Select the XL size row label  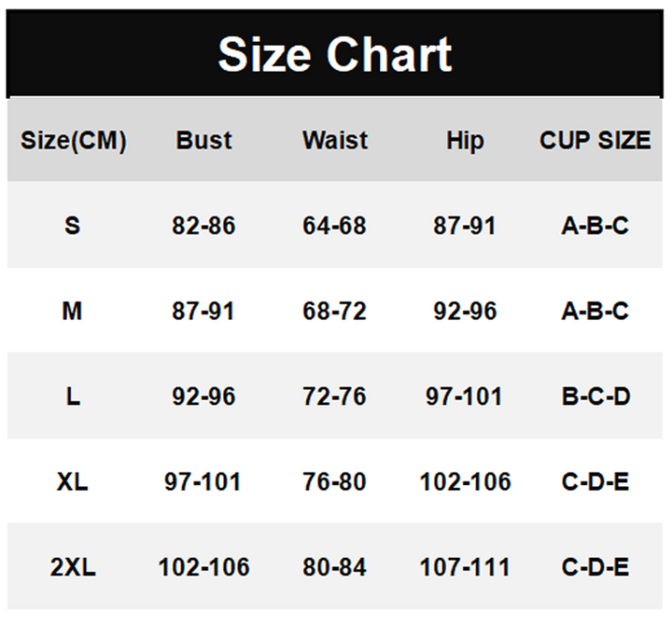[x=73, y=481]
